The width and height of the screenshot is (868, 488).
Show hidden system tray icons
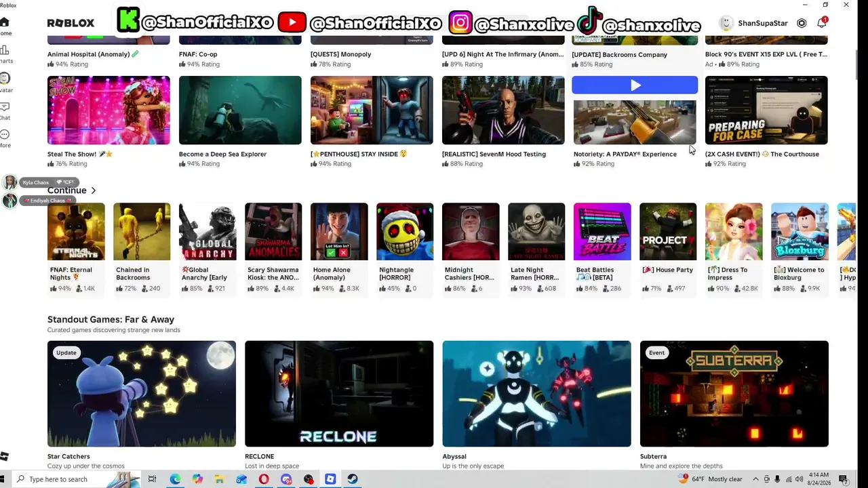coord(755,479)
